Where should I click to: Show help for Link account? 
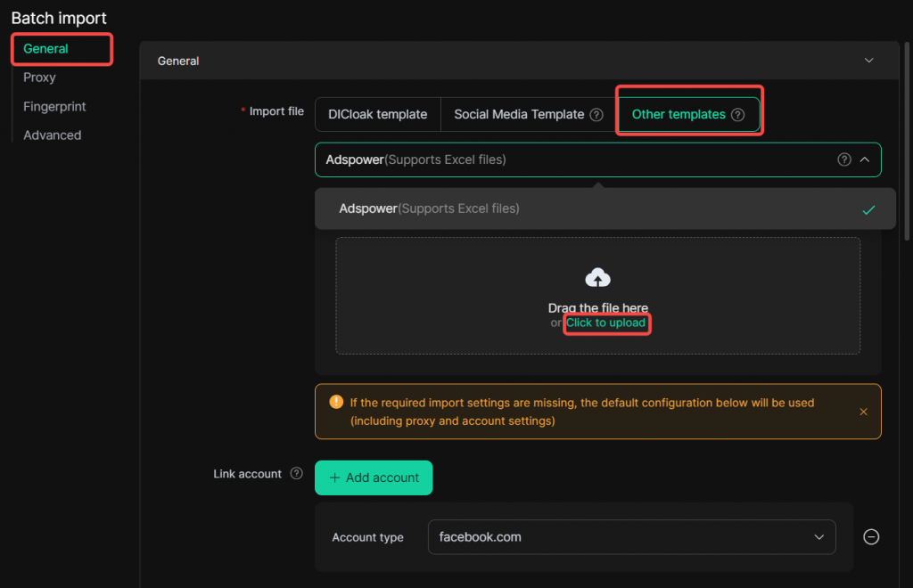coord(296,473)
